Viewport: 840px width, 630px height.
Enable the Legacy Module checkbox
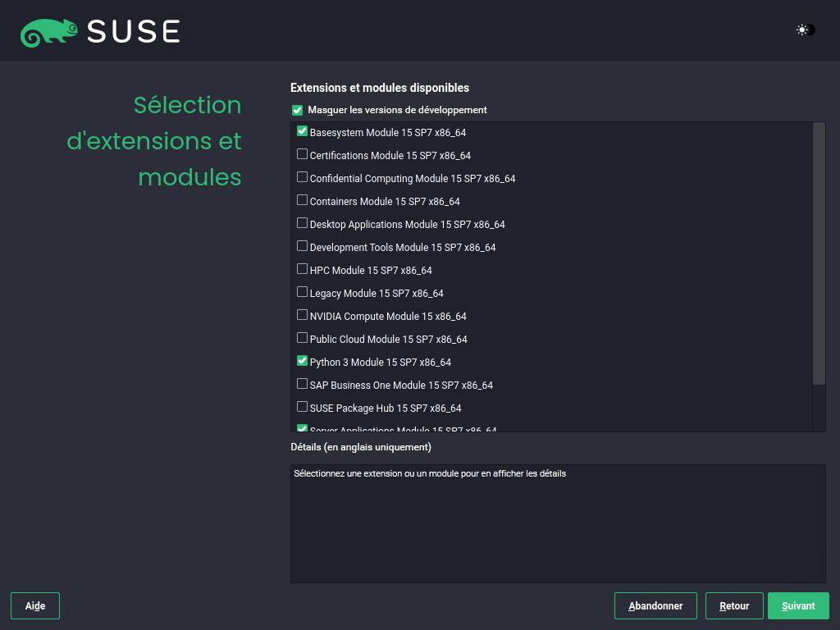pyautogui.click(x=302, y=293)
